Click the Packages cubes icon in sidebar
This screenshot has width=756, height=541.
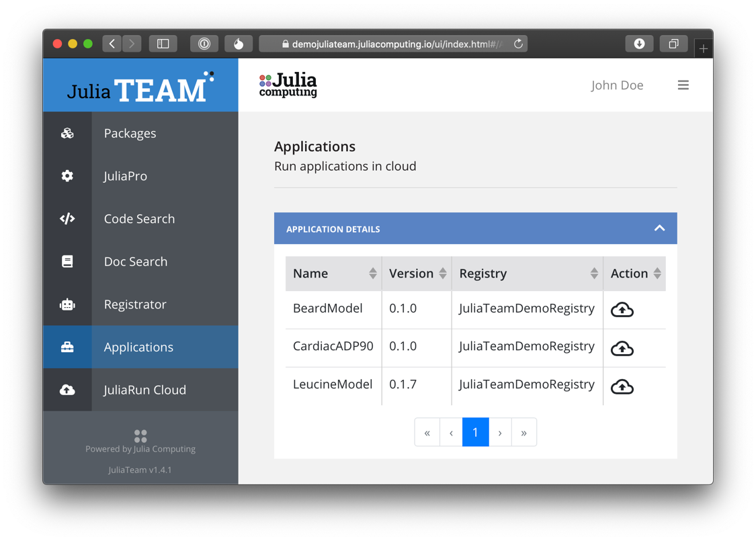pos(67,133)
